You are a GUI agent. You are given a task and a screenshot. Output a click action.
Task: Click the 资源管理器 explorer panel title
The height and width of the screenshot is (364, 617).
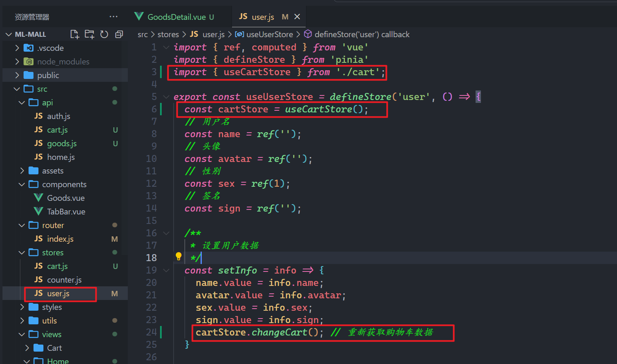(32, 17)
